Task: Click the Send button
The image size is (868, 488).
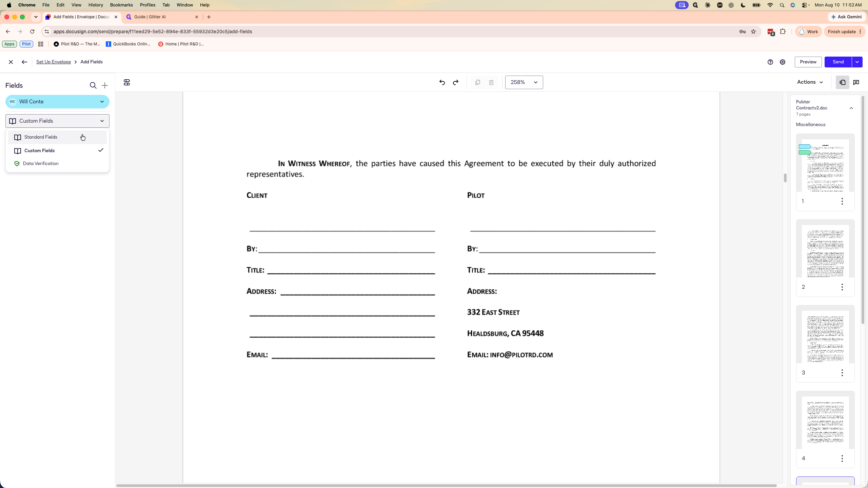Action: (838, 62)
